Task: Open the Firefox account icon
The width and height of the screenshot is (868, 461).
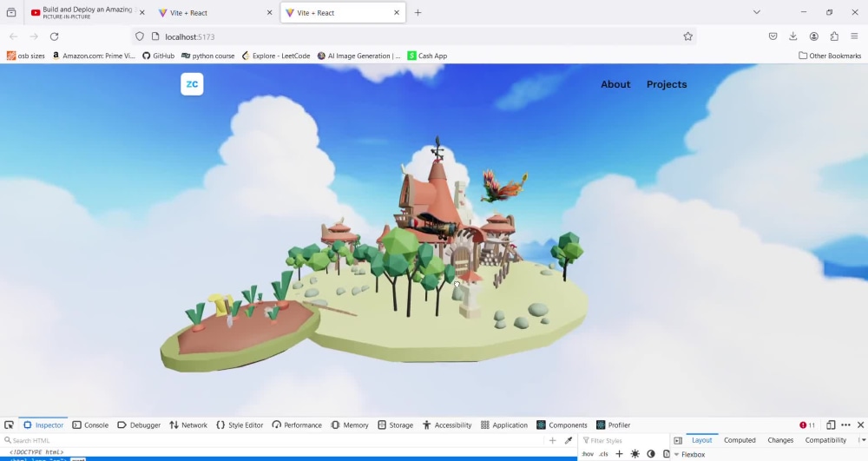Action: coord(814,36)
